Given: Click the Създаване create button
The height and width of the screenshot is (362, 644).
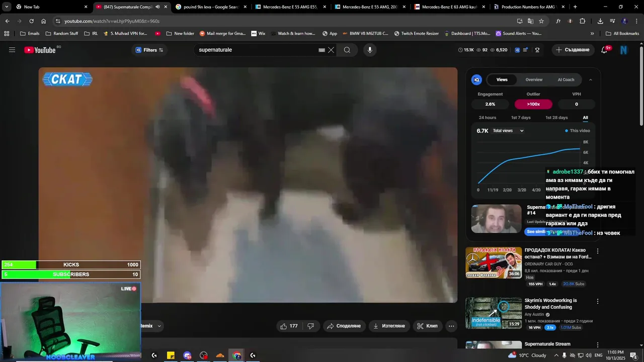Looking at the screenshot, I should coord(572,50).
